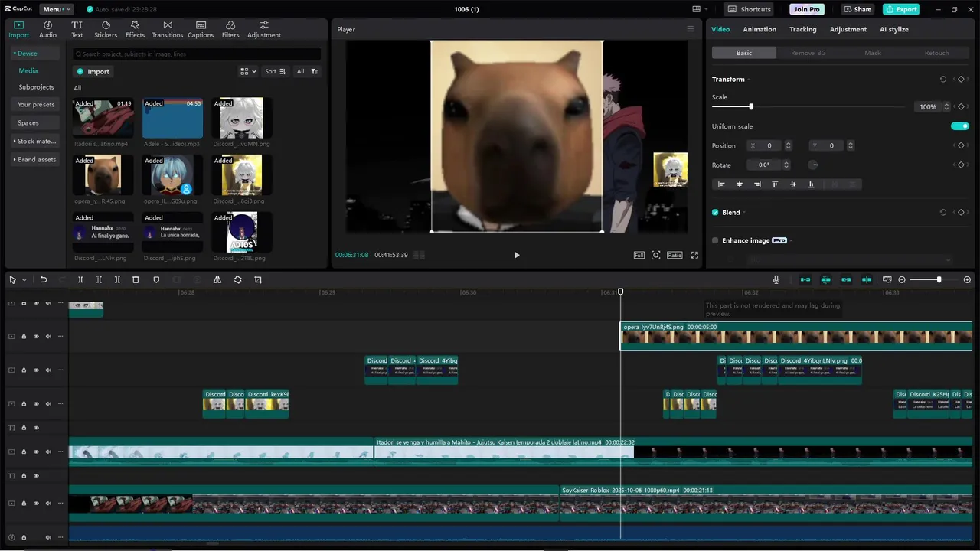Align the clip to the top

pos(775,184)
